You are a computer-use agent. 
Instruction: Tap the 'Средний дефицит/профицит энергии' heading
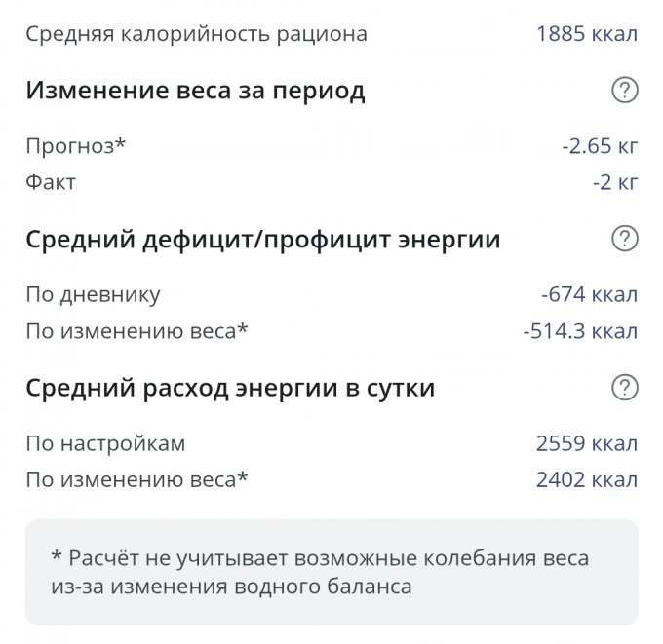click(x=262, y=240)
